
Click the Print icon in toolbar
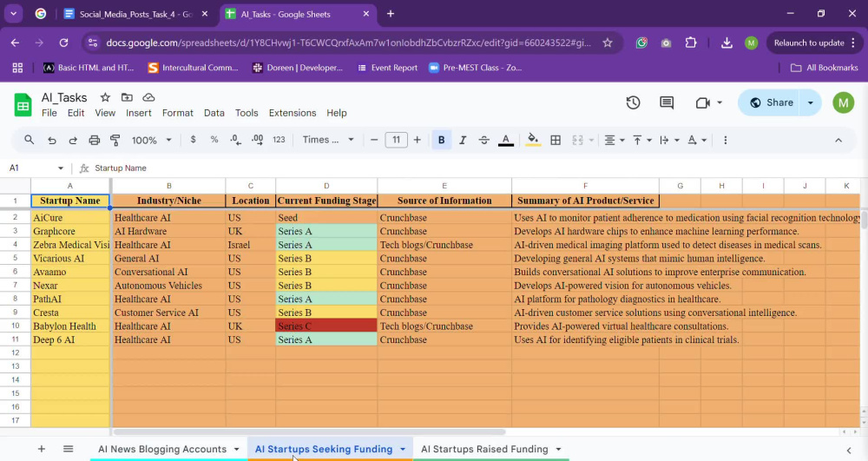[94, 140]
